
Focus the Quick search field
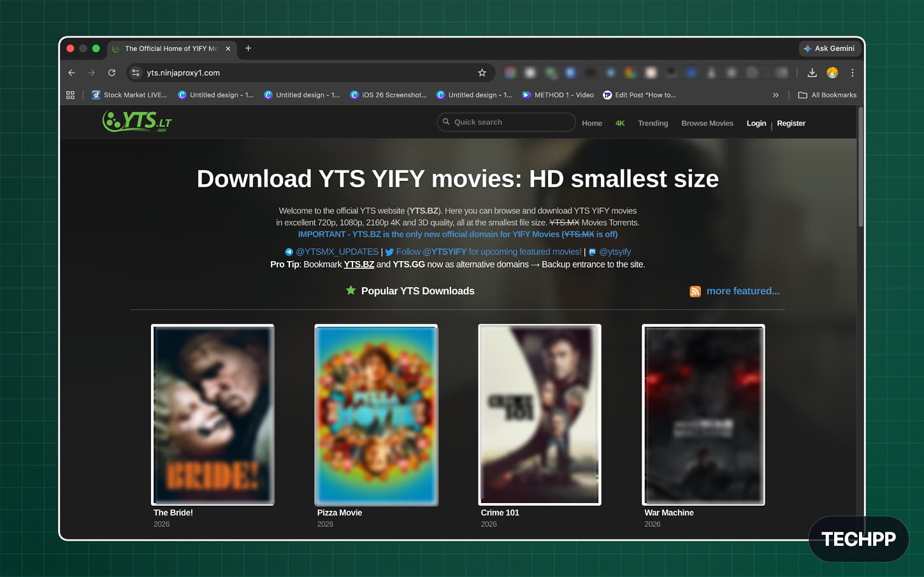506,122
